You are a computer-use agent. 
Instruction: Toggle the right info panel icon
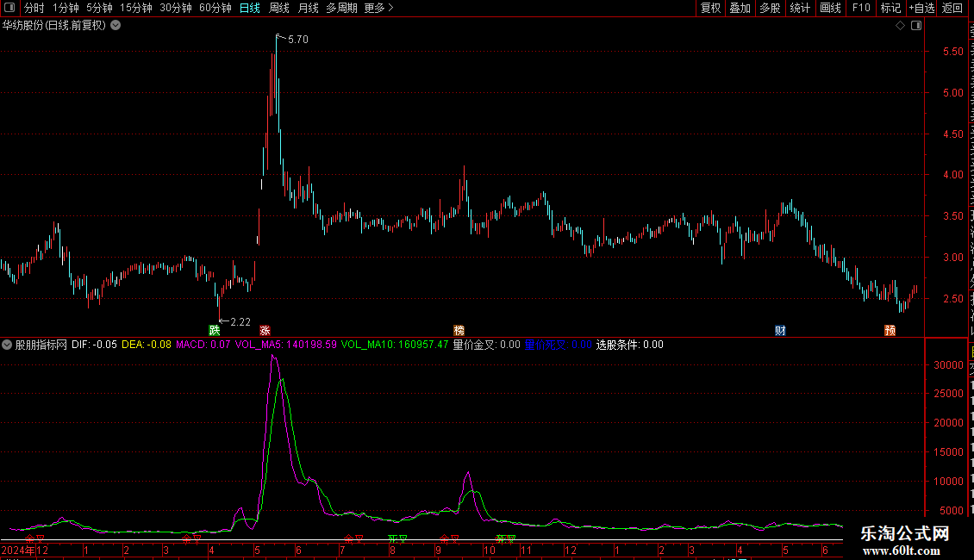click(x=916, y=26)
